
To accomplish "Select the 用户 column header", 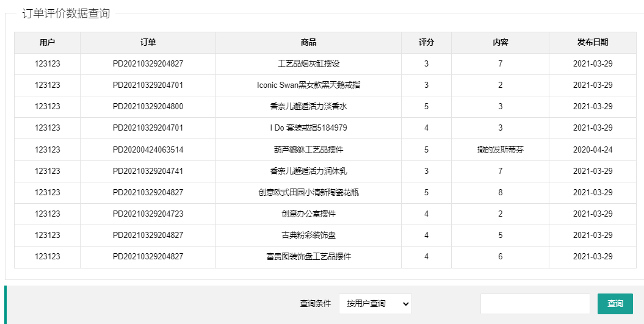I will (47, 42).
